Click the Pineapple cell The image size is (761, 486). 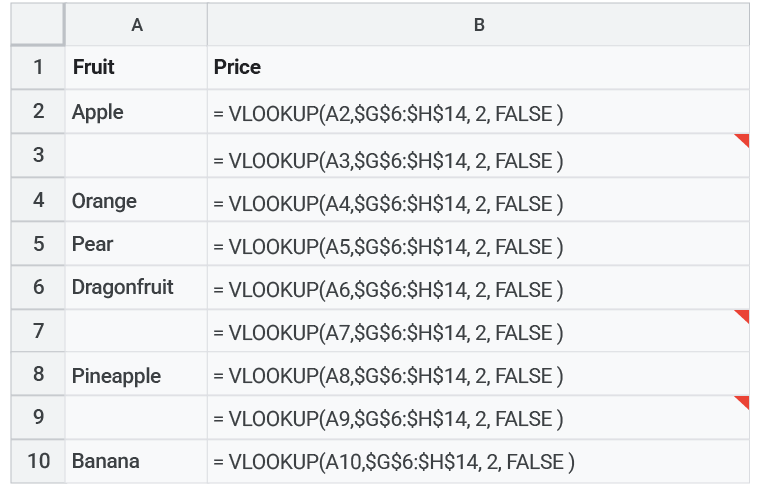pyautogui.click(x=137, y=376)
